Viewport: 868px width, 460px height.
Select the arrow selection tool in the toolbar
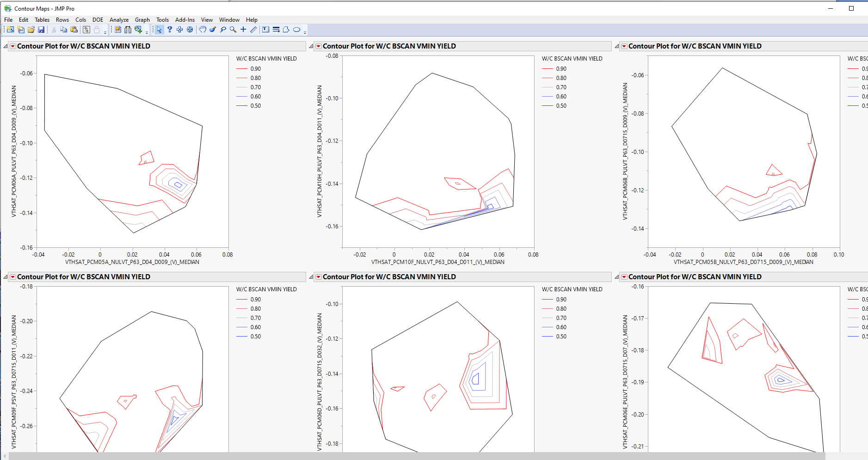coord(160,30)
